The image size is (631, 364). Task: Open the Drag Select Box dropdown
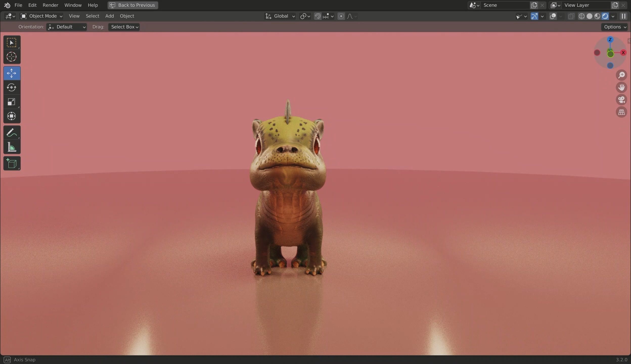pyautogui.click(x=124, y=27)
